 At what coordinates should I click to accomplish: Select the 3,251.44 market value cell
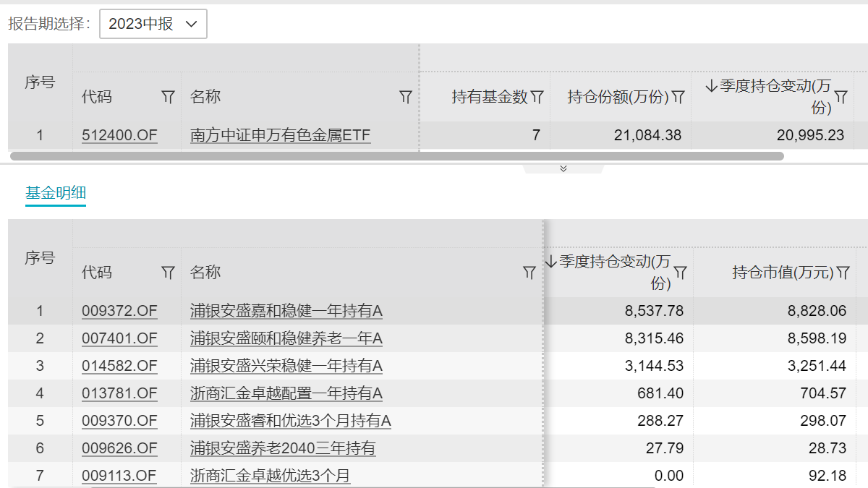tap(775, 366)
